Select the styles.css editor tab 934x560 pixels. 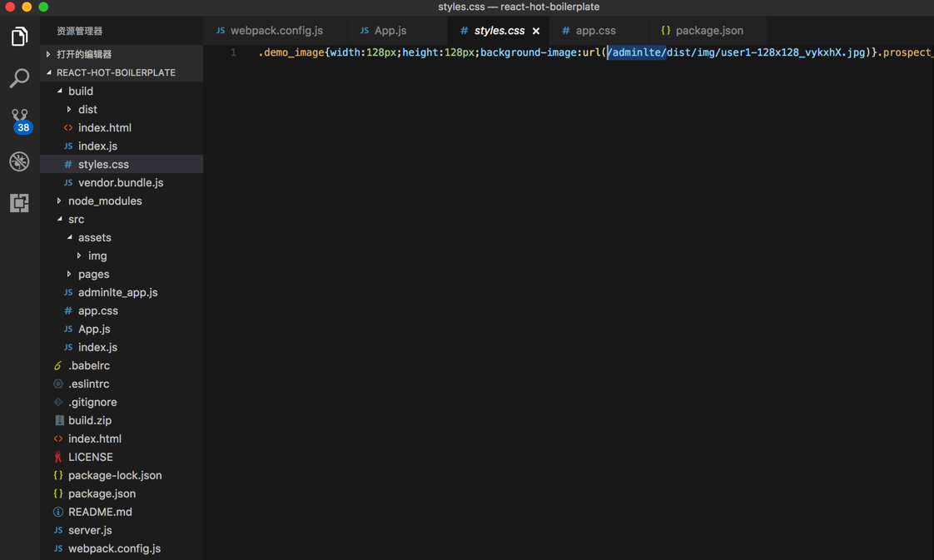tap(499, 30)
